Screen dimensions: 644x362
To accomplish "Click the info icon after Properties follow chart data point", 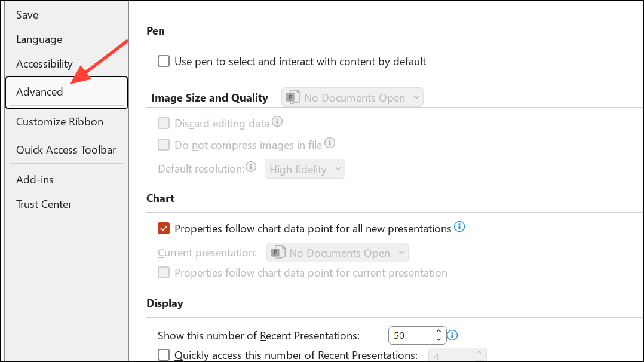I will pos(459,227).
